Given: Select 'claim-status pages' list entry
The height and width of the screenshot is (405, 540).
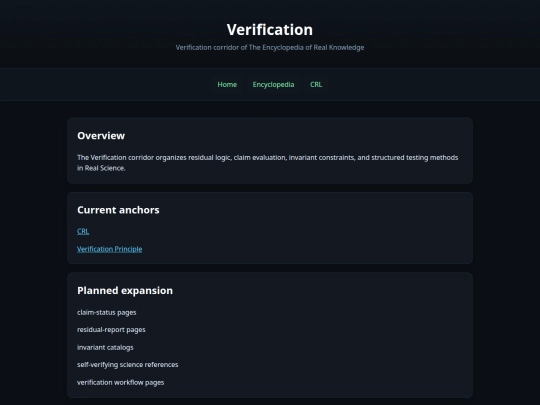Looking at the screenshot, I should 107,312.
